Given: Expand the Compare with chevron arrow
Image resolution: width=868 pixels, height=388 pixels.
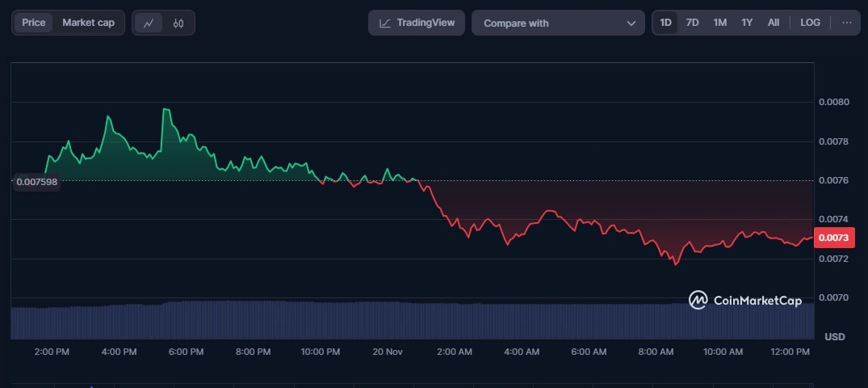Looking at the screenshot, I should click(x=631, y=23).
